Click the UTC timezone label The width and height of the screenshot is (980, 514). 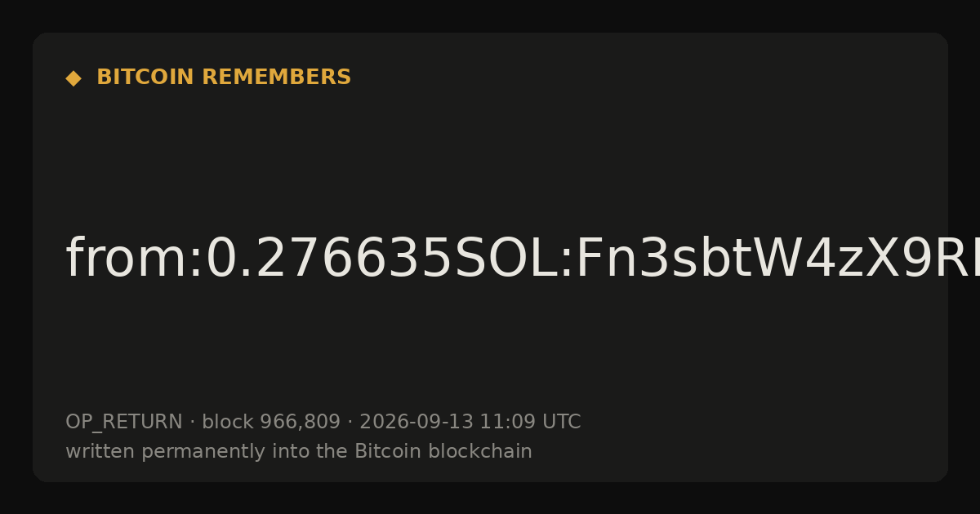tap(561, 422)
